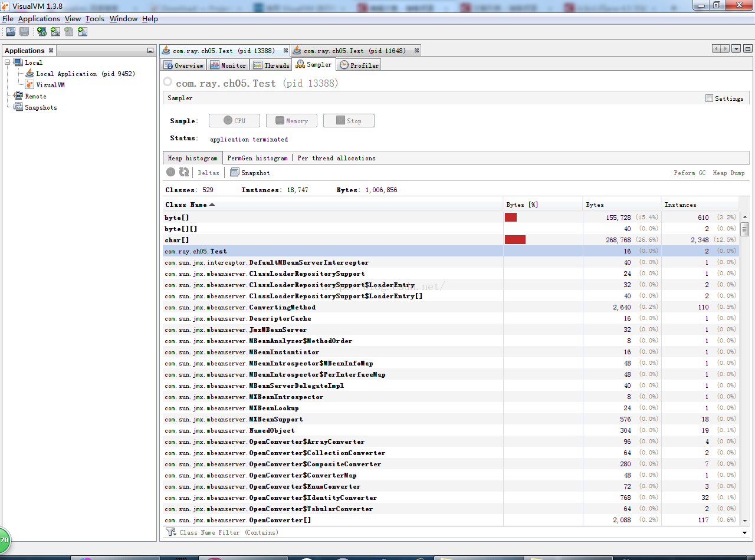Open the Tools menu
Image resolution: width=755 pixels, height=560 pixels.
pyautogui.click(x=95, y=19)
